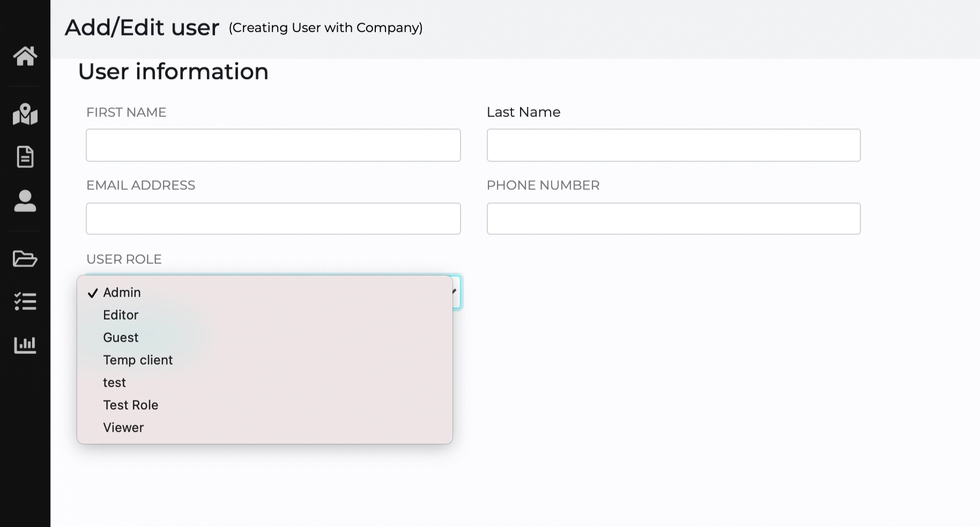980x527 pixels.
Task: Select the lowercase test role option
Action: pos(114,383)
